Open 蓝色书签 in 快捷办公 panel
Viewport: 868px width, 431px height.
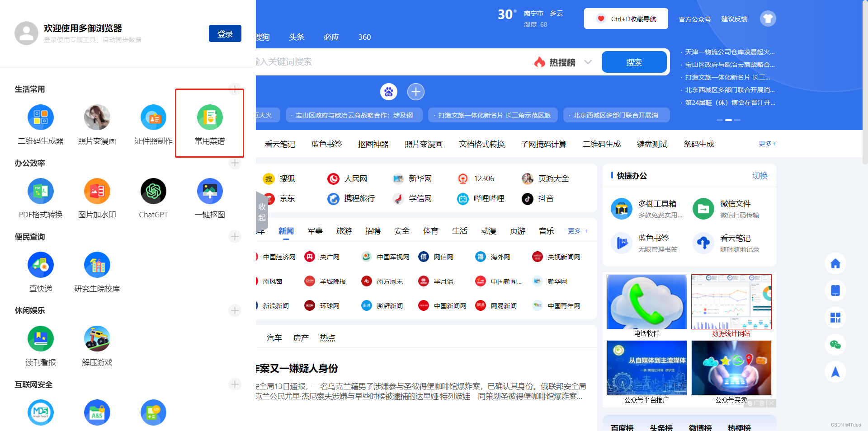pos(645,243)
